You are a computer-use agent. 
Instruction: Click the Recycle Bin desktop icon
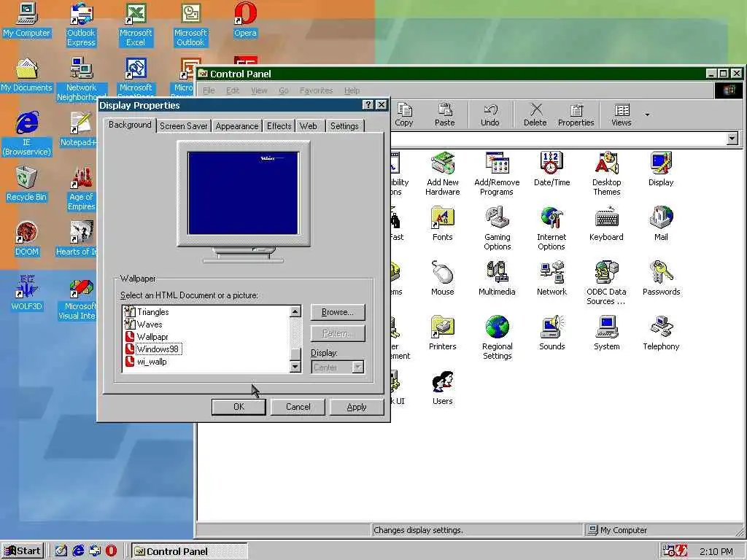27,184
